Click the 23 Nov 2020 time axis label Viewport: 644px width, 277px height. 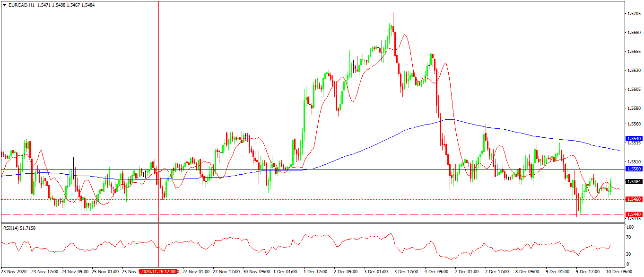(14, 272)
